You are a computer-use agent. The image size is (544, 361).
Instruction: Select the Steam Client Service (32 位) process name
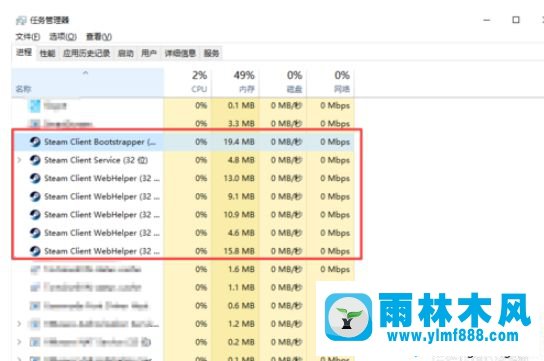click(96, 160)
